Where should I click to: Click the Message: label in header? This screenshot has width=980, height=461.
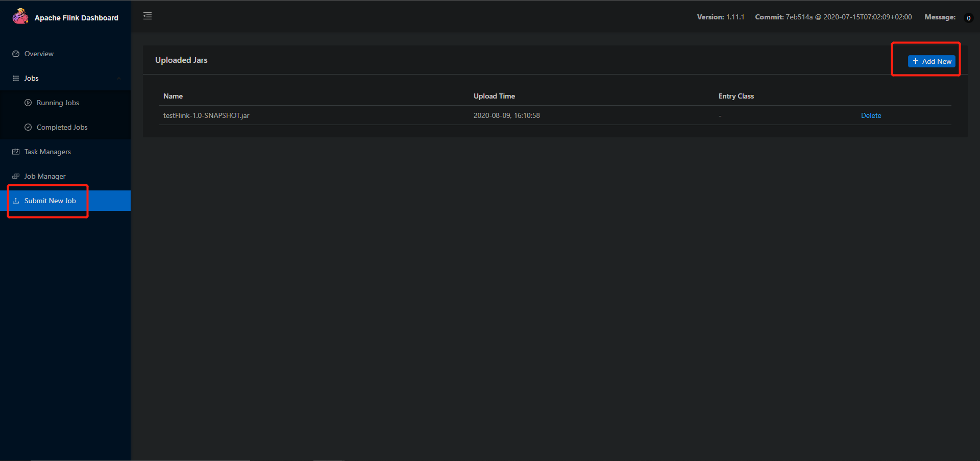(940, 17)
